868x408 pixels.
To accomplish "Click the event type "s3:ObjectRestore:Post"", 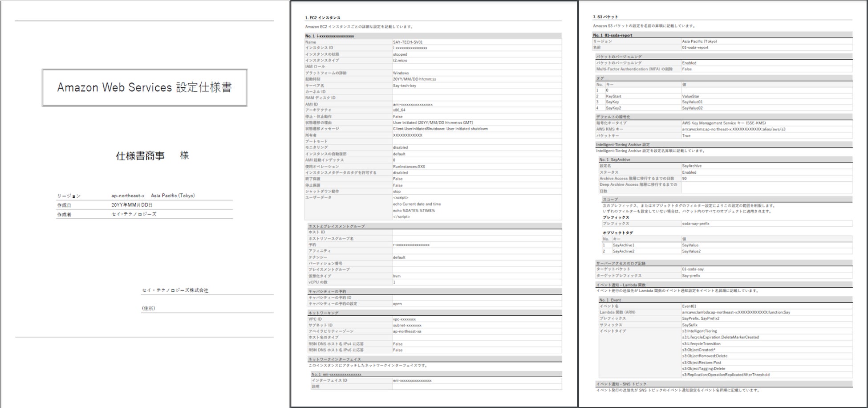I will click(x=702, y=363).
